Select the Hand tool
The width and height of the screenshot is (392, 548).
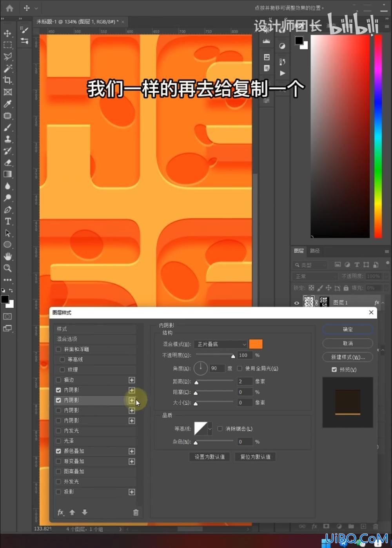[7, 256]
